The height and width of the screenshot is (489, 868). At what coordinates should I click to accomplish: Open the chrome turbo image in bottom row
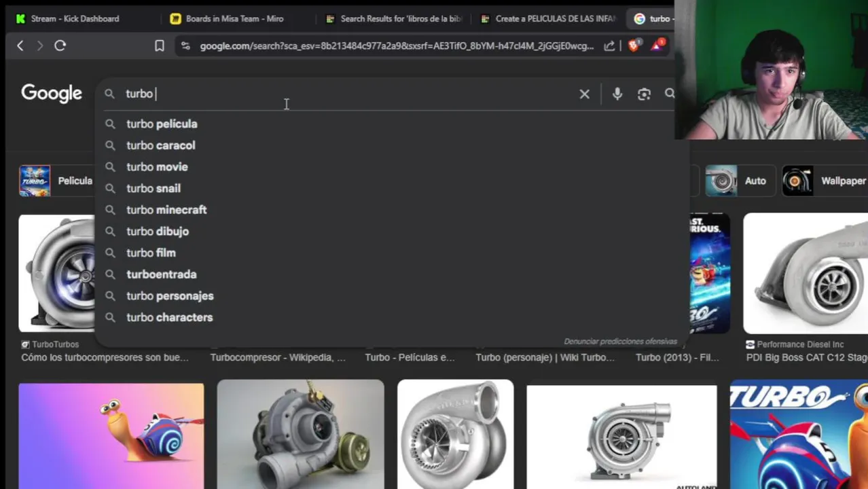pyautogui.click(x=455, y=435)
